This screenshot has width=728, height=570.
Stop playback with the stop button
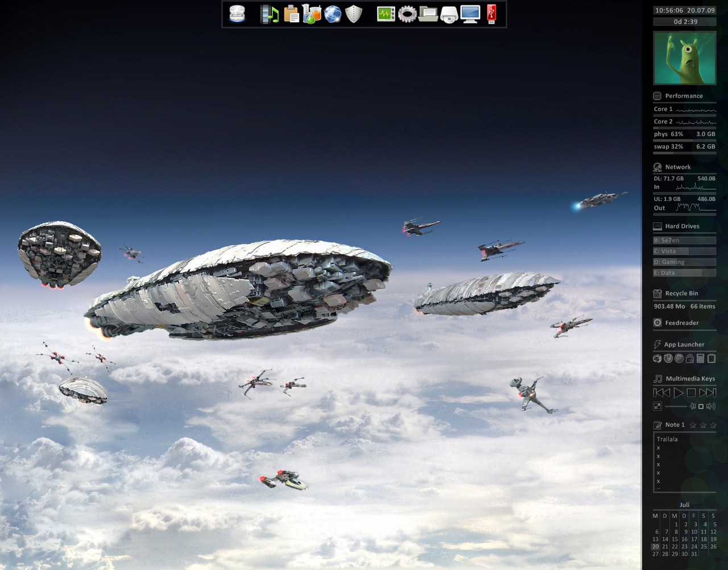click(691, 393)
